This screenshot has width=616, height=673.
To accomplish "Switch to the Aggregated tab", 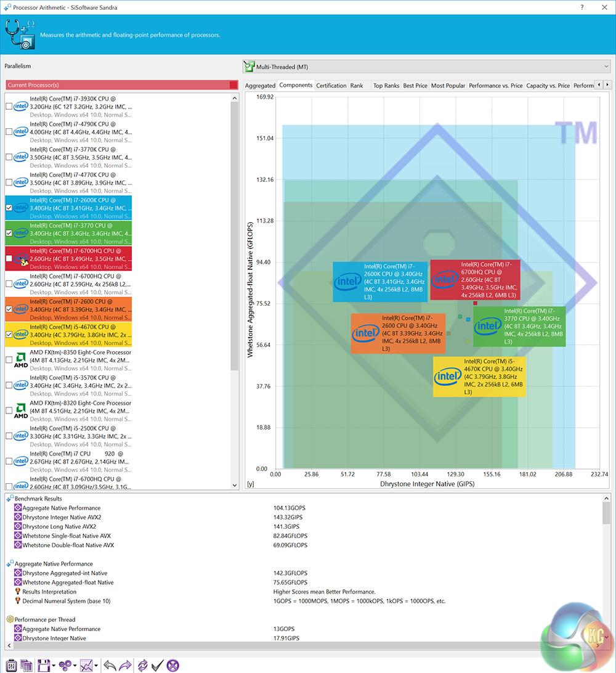I will point(260,86).
